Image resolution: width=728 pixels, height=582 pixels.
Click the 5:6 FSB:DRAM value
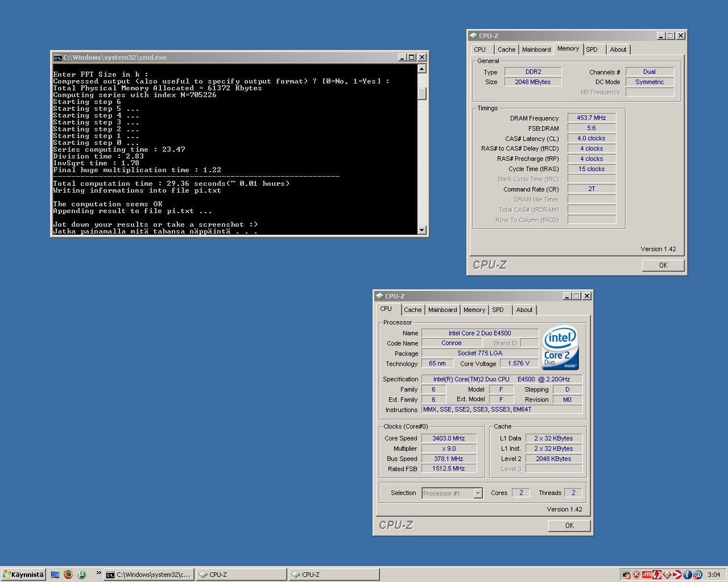[x=591, y=128]
